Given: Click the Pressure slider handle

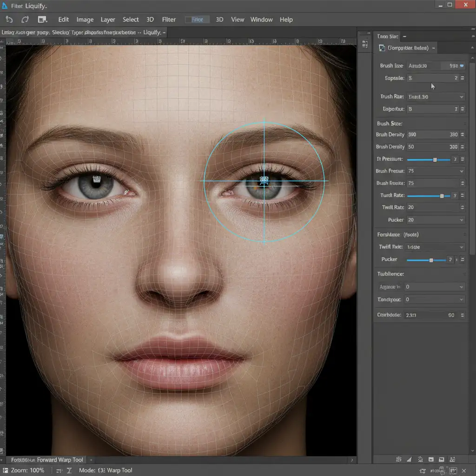Looking at the screenshot, I should coord(435,159).
